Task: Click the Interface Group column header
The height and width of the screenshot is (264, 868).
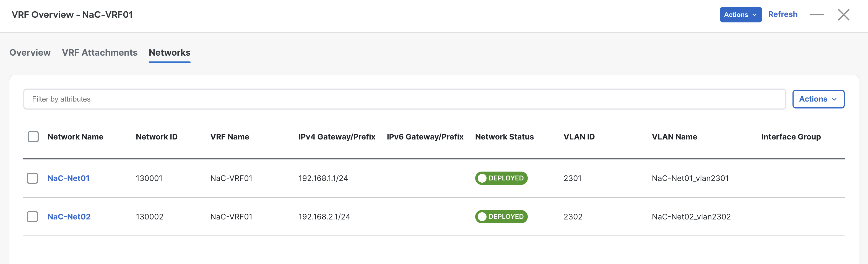Action: (791, 137)
